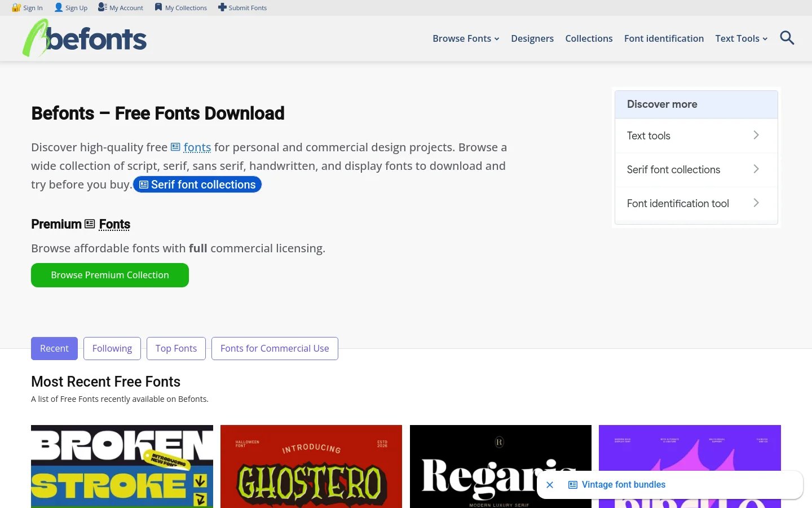Viewport: 812px width, 508px height.
Task: Click the Sign Up link text
Action: (x=76, y=8)
